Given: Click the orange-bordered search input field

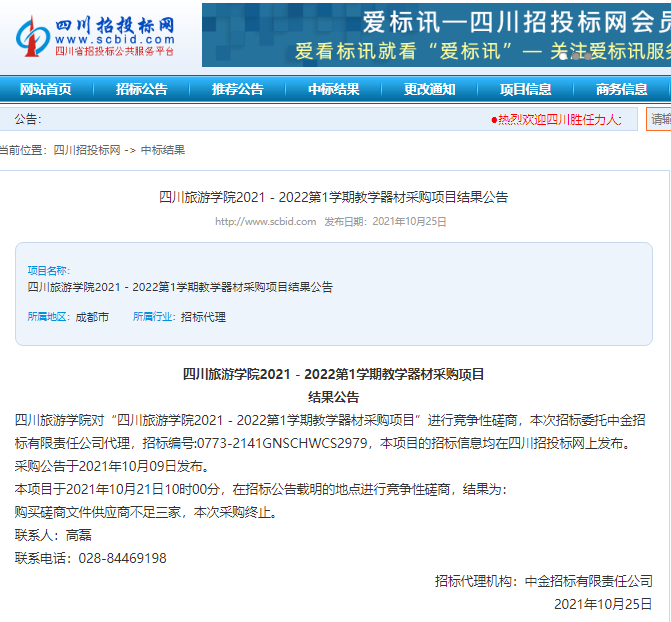Looking at the screenshot, I should pos(659,119).
